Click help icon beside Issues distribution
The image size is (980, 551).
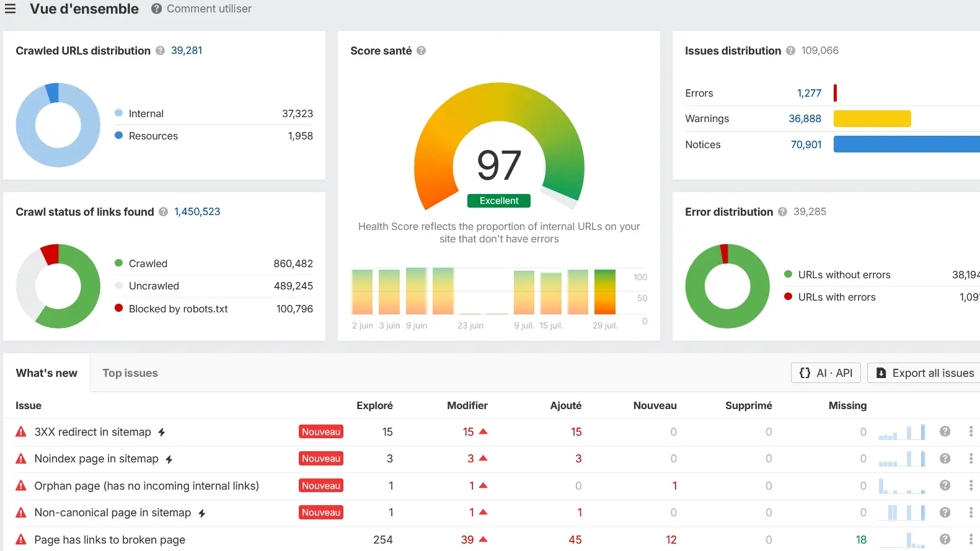790,51
